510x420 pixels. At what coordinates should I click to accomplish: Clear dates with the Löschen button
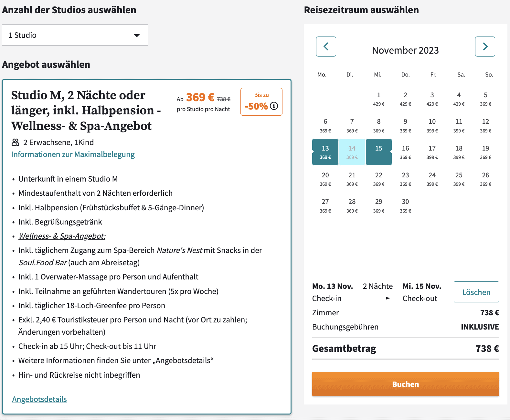476,292
